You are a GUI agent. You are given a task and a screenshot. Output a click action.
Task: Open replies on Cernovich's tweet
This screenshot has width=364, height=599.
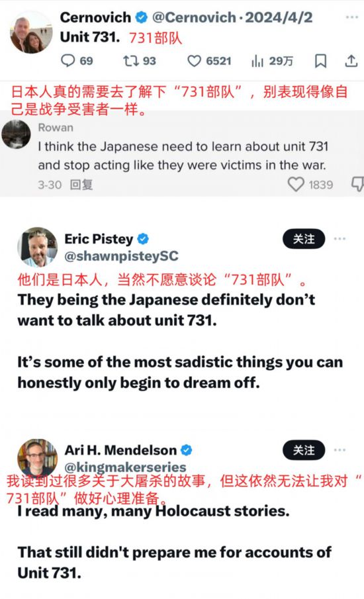pos(68,61)
